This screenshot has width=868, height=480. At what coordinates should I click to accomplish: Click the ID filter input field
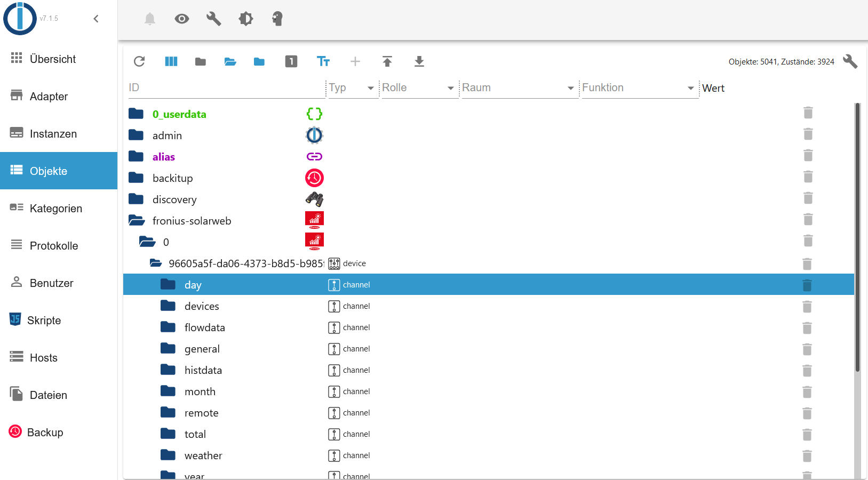coord(227,87)
